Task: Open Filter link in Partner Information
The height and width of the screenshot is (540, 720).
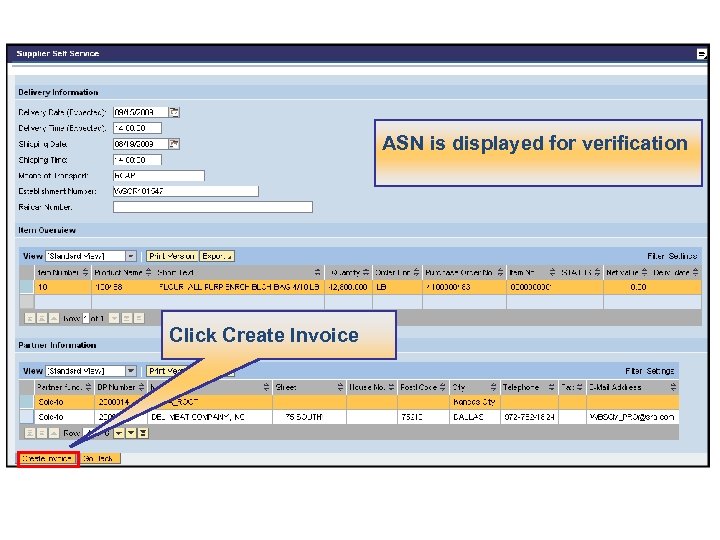Action: (x=633, y=371)
